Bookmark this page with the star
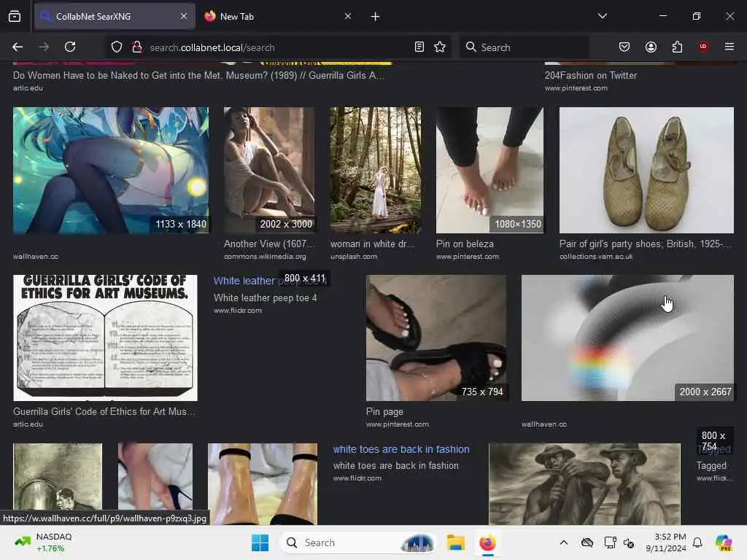Image resolution: width=747 pixels, height=560 pixels. (x=440, y=47)
